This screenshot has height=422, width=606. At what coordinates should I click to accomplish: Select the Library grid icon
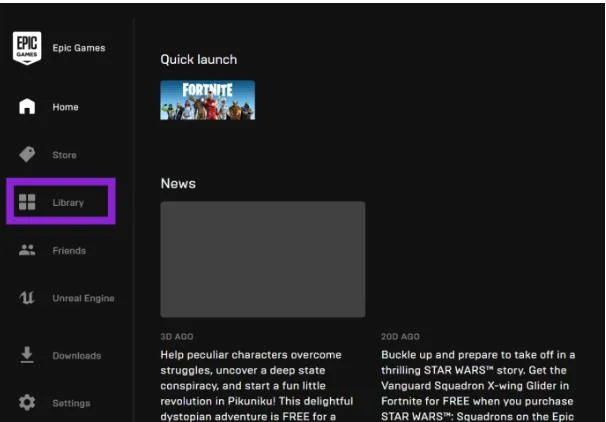point(27,202)
